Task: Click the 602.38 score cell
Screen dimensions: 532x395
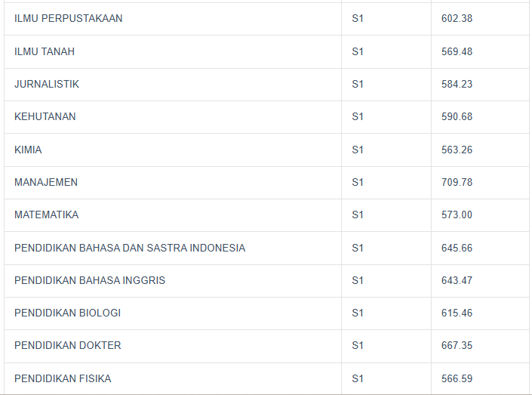Action: click(457, 18)
